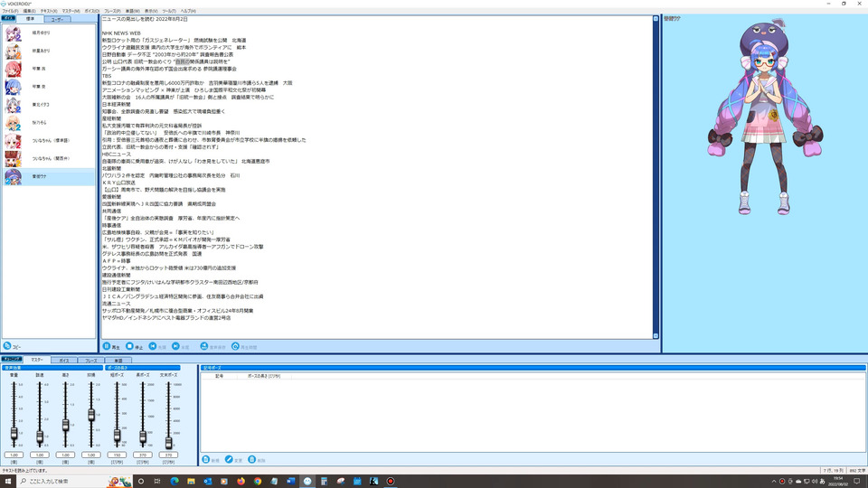Image resolution: width=868 pixels, height=488 pixels.
Task: Open File Explorer from taskbar
Action: coord(191,482)
